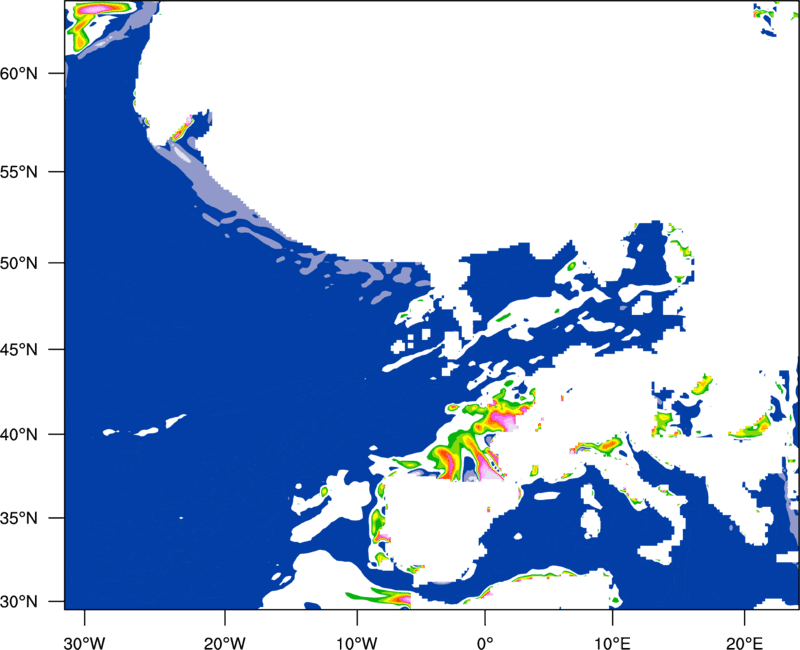Click the 20°E longitude label
The image size is (800, 650).
(744, 643)
